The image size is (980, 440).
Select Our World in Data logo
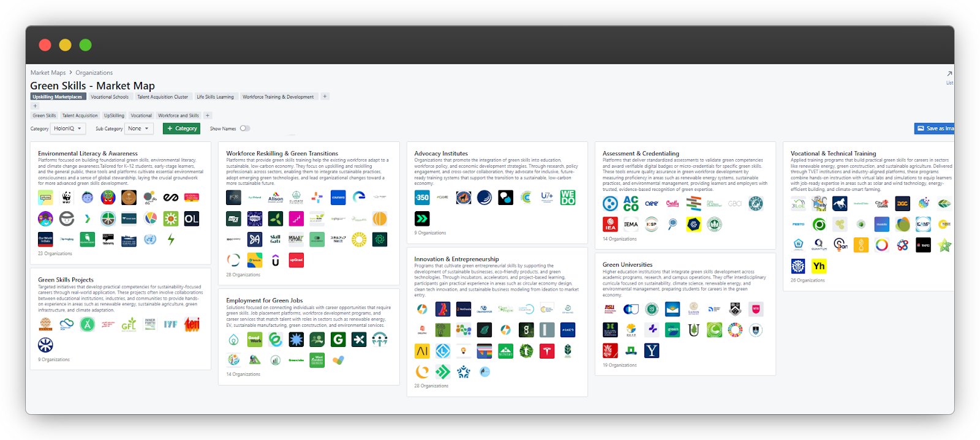[x=45, y=239]
